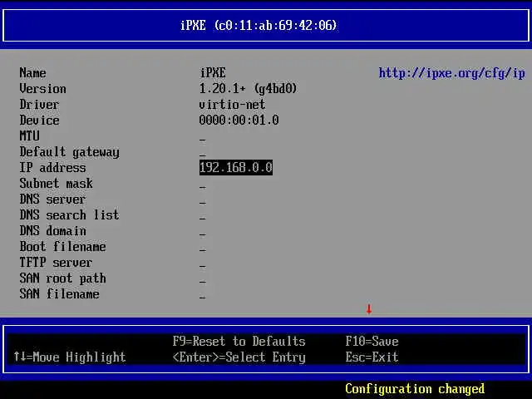Click the device value 0000:00:01.0
The image size is (532, 399).
coord(239,120)
